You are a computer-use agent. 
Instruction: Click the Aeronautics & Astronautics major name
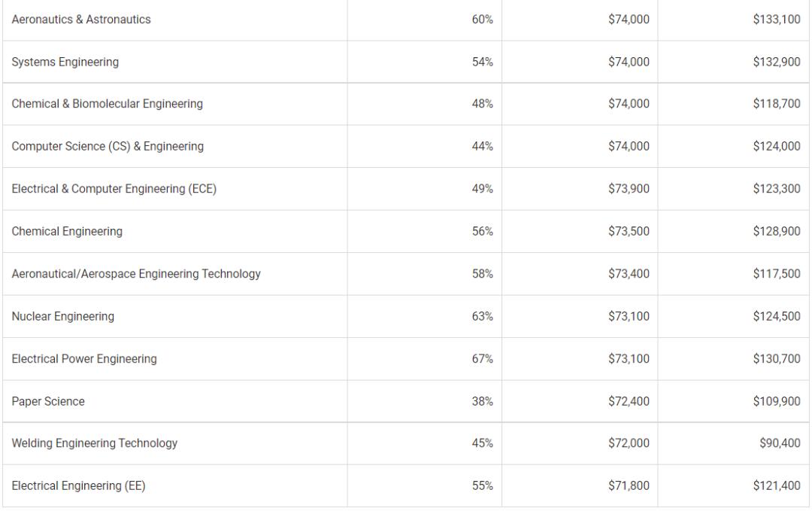coord(81,20)
